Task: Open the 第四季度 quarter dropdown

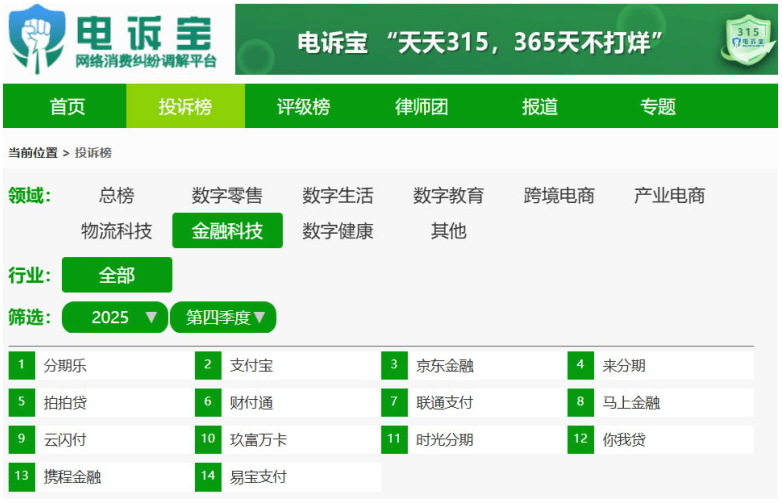Action: click(223, 317)
